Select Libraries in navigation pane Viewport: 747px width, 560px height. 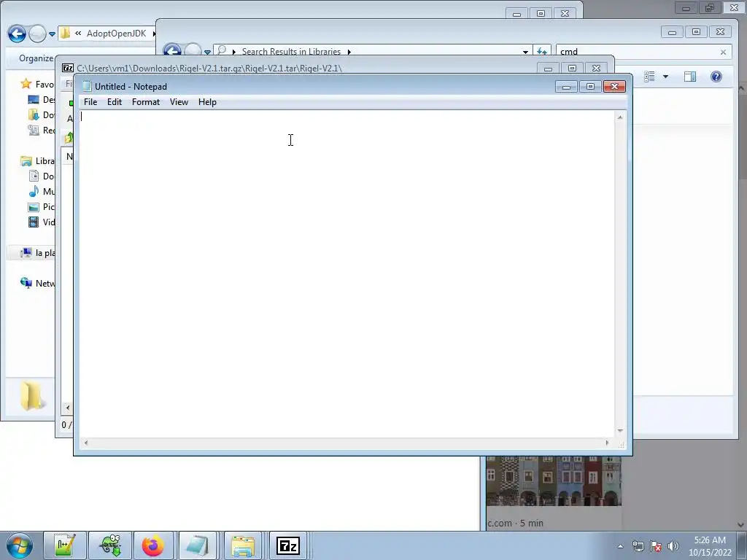(x=37, y=161)
